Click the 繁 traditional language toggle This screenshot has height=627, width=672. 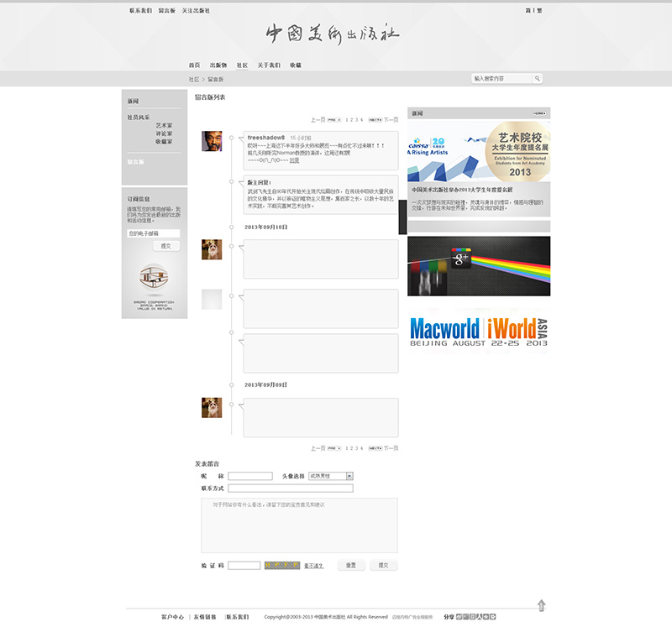[x=539, y=10]
